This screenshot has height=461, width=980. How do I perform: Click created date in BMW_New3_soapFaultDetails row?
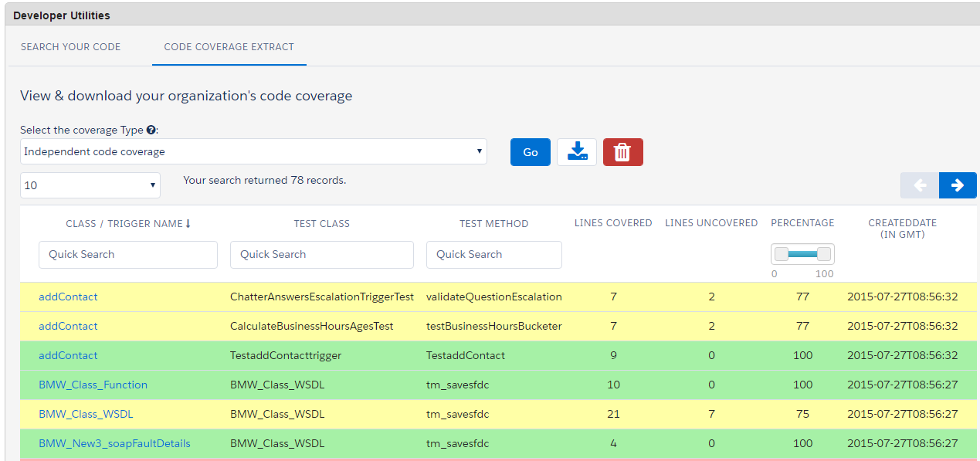[x=903, y=443]
